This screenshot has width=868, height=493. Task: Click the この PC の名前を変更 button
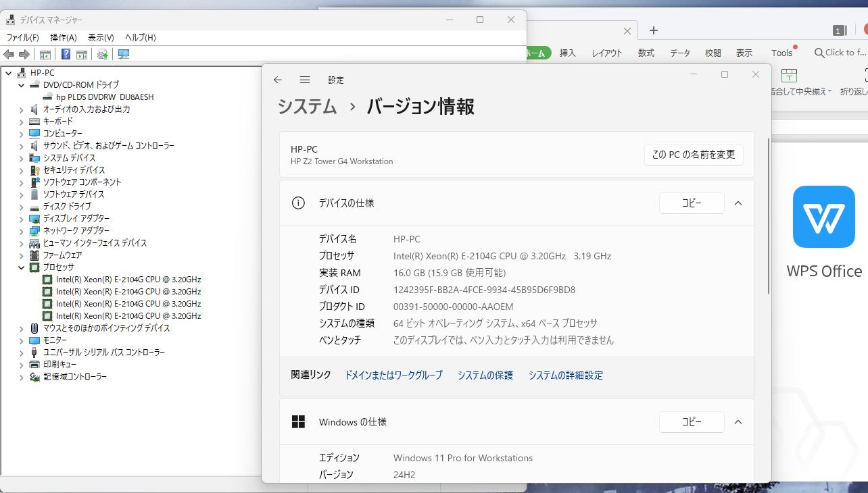click(694, 155)
